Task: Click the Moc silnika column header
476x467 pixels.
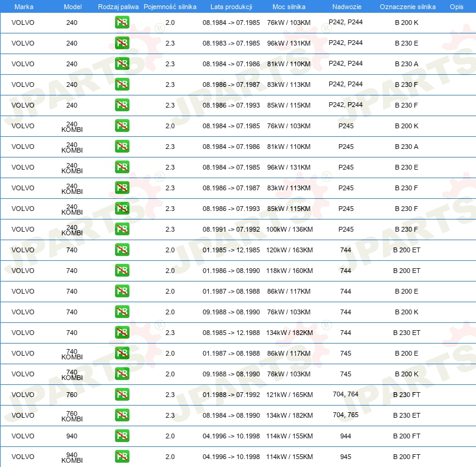Action: click(x=289, y=6)
